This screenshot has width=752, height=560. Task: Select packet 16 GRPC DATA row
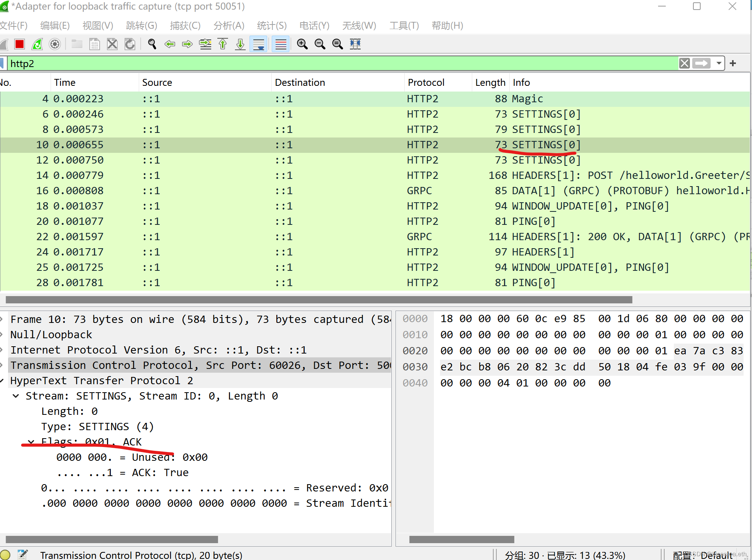point(375,191)
